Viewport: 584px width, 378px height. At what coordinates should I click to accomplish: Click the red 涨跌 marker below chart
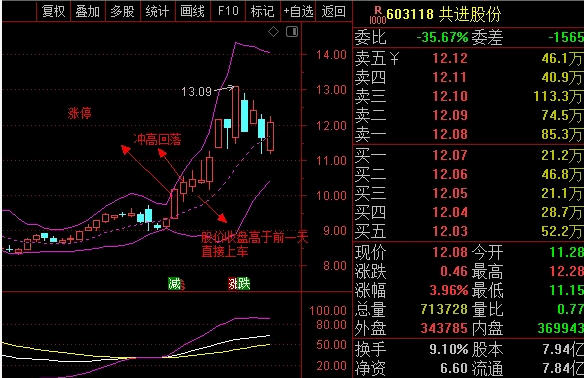tap(239, 284)
